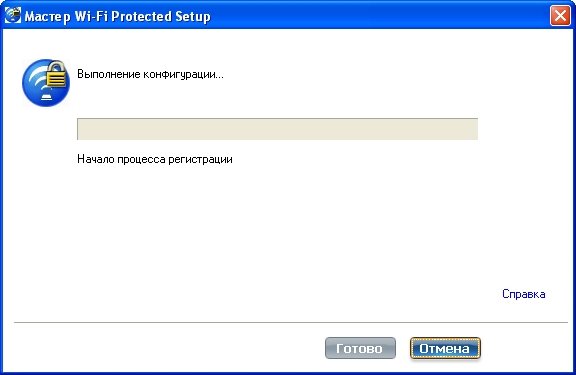
Task: Click the "Мастер Wi-Fi Protected Setup" title text
Action: [x=118, y=17]
